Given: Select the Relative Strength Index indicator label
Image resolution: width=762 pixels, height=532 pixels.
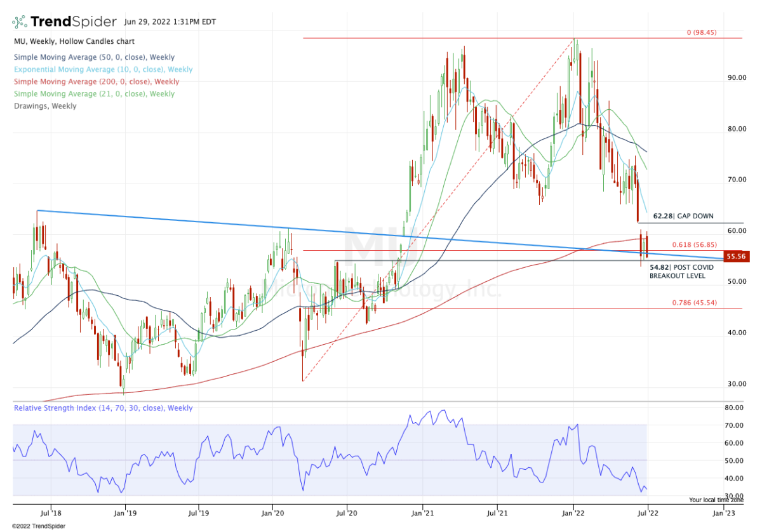Looking at the screenshot, I should point(102,408).
